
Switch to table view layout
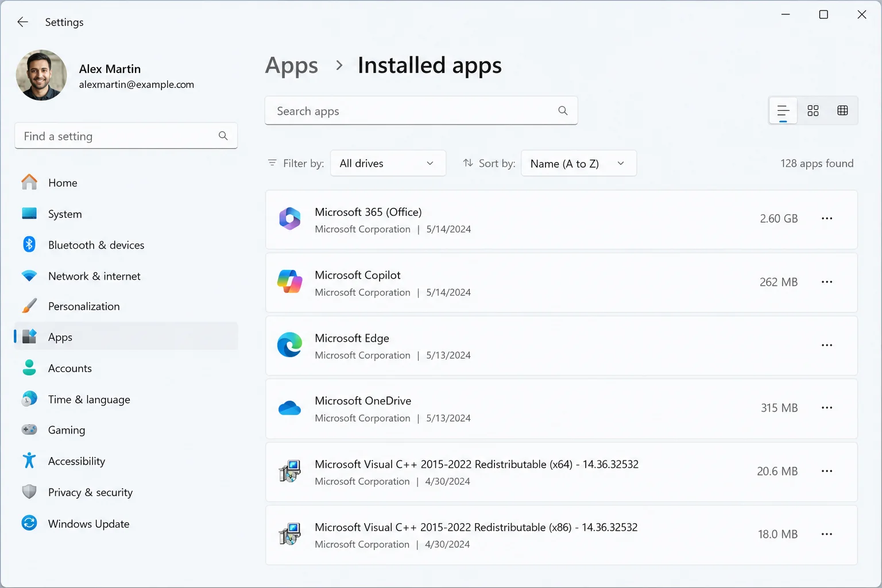[843, 111]
